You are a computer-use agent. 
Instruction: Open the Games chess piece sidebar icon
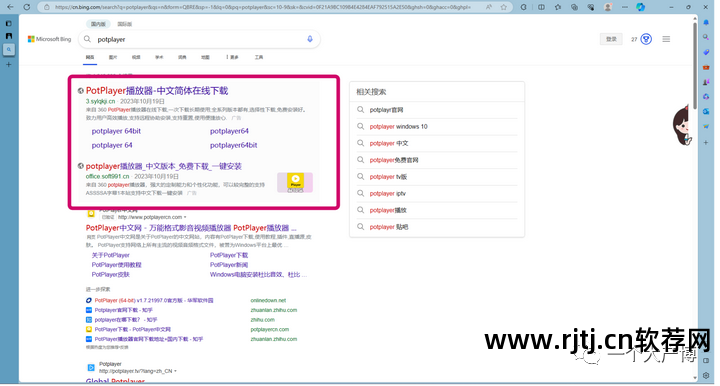point(706,82)
